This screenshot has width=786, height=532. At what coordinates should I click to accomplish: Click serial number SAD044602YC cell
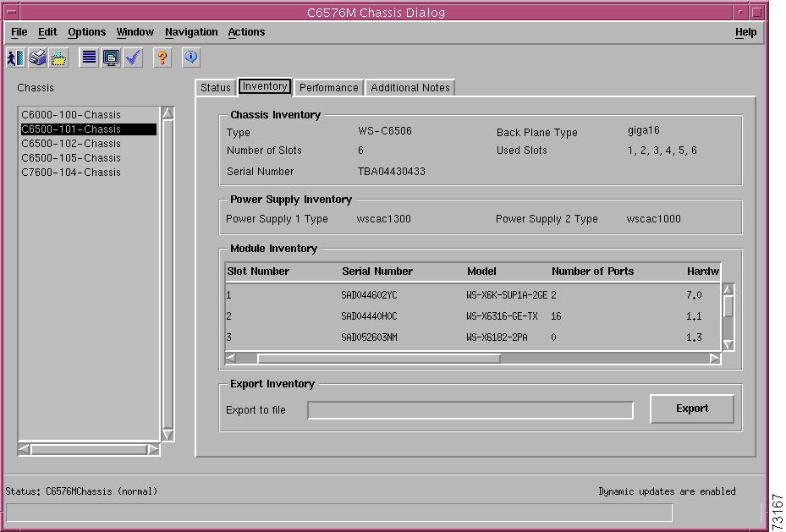coord(369,295)
